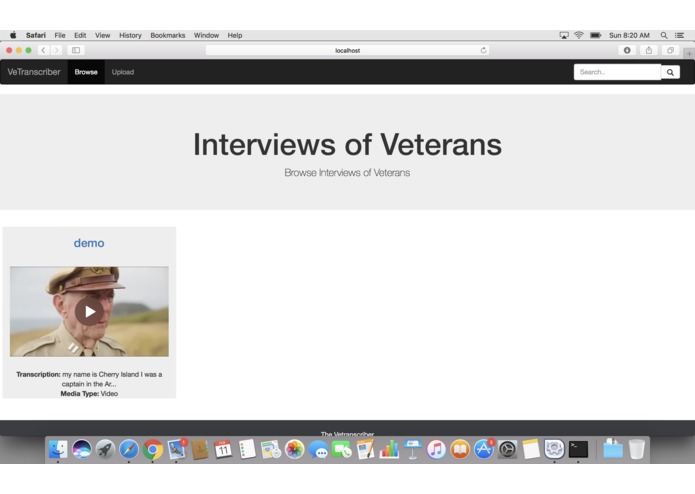
Task: Open Safari's downloads button
Action: 627,50
